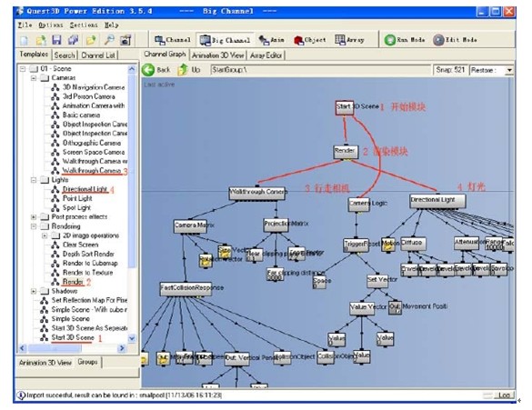This screenshot has height=410, width=532.
Task: Open the Restore dropdown arrow
Action: (x=509, y=70)
